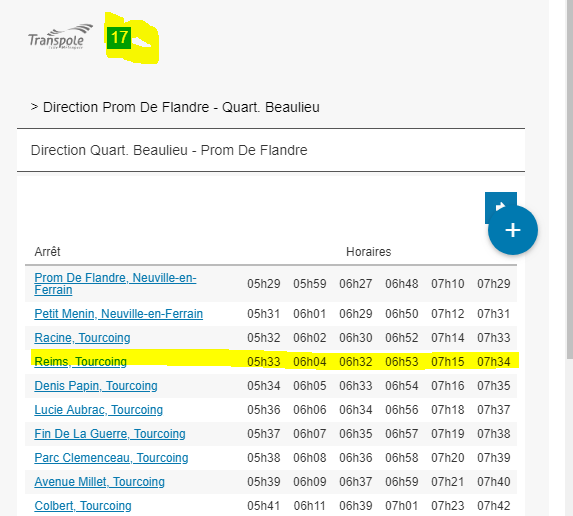Viewport: 573px width, 516px height.
Task: Select Direction Quart. Beaulieu - Prom De Flandre
Action: (271, 150)
